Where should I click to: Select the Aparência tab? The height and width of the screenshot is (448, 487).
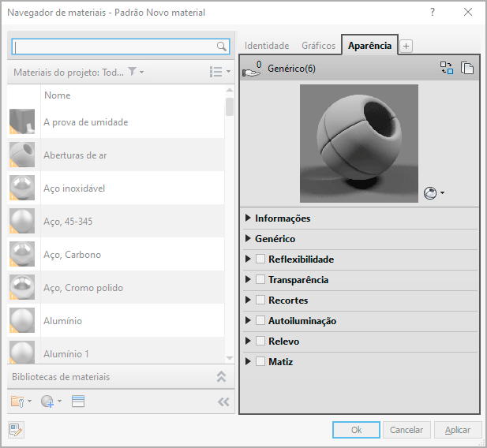click(369, 45)
